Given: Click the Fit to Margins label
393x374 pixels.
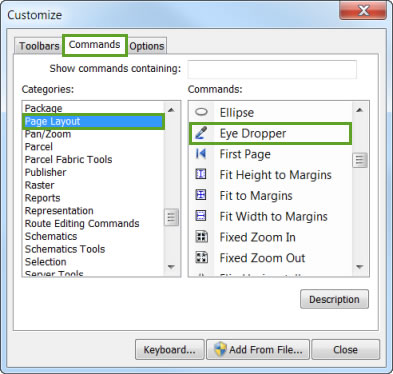Looking at the screenshot, I should (x=256, y=196).
